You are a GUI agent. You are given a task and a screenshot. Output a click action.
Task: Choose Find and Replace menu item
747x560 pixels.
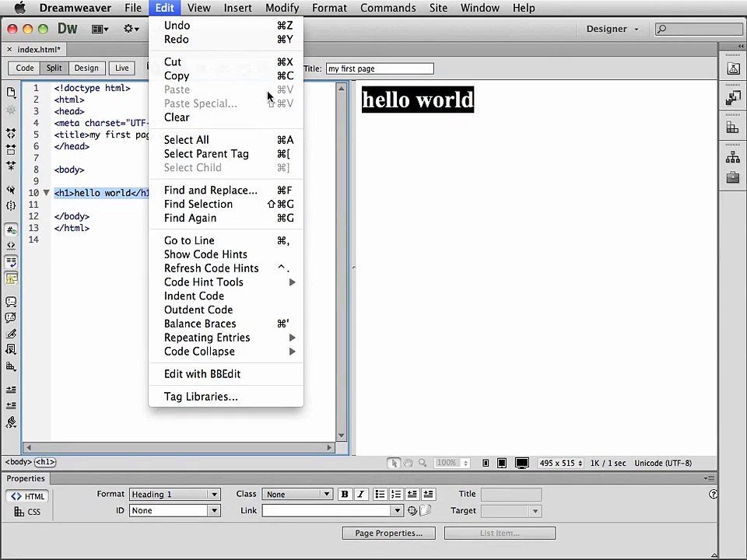[x=226, y=190]
